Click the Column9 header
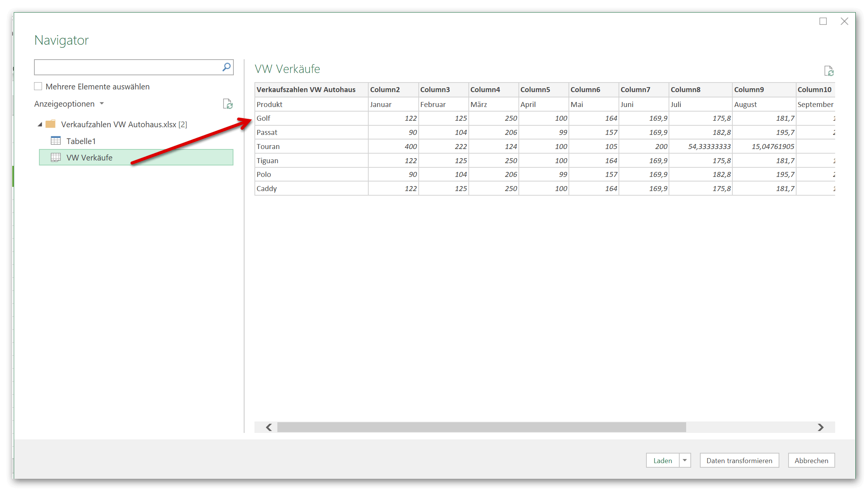868x491 pixels. pyautogui.click(x=764, y=90)
